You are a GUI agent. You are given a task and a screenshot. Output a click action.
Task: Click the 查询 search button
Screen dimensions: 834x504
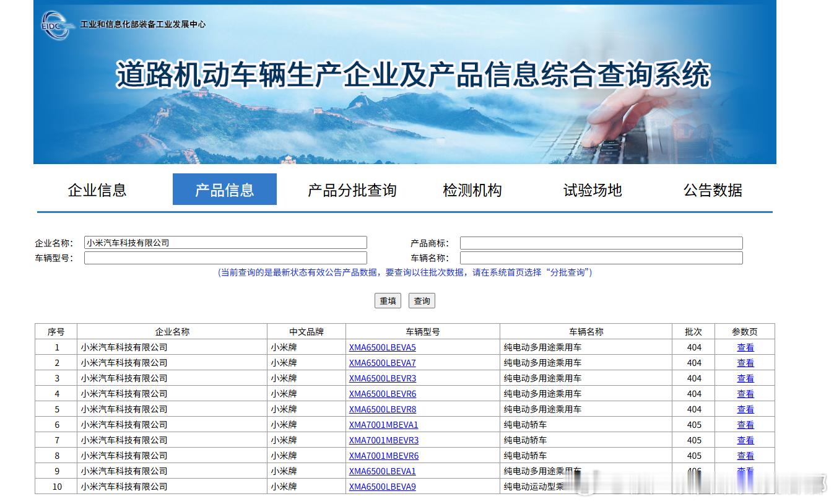click(x=422, y=301)
